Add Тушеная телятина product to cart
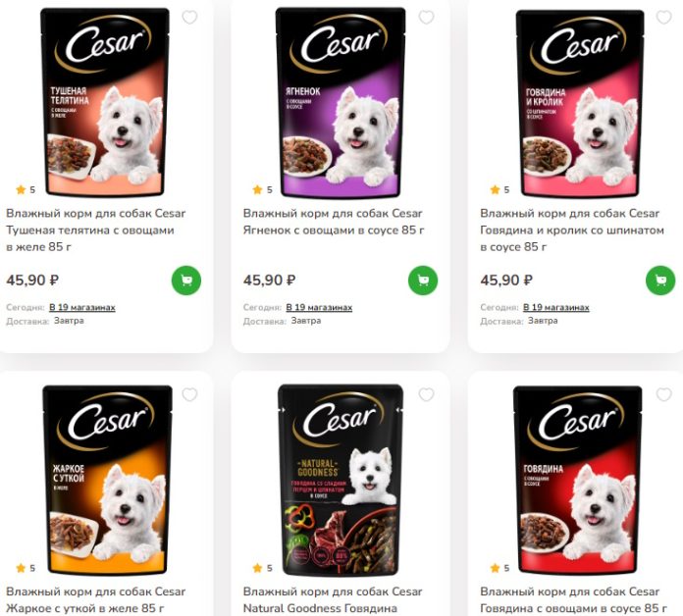This screenshot has height=616, width=683. [186, 281]
